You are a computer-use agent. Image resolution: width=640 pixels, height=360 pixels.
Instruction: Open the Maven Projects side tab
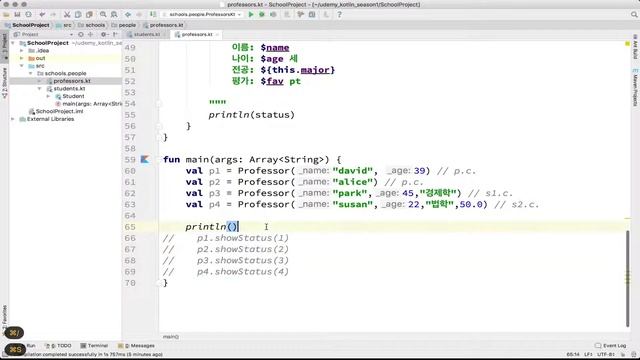click(x=635, y=88)
